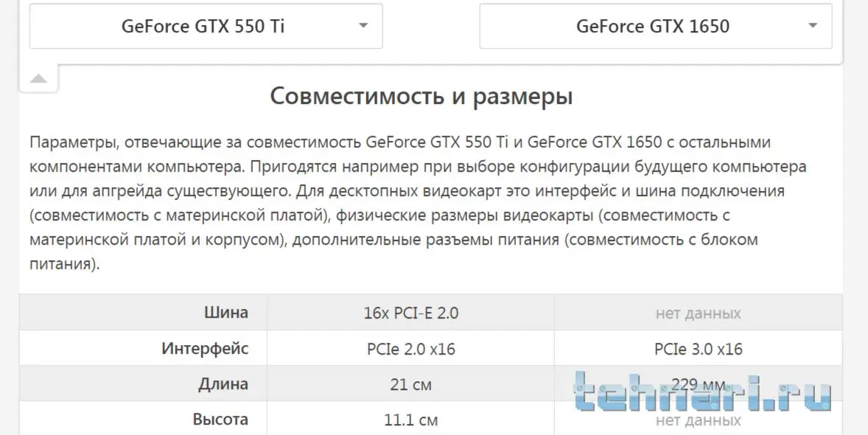Click the '11.1 см' height value
This screenshot has width=868, height=435.
[411, 420]
